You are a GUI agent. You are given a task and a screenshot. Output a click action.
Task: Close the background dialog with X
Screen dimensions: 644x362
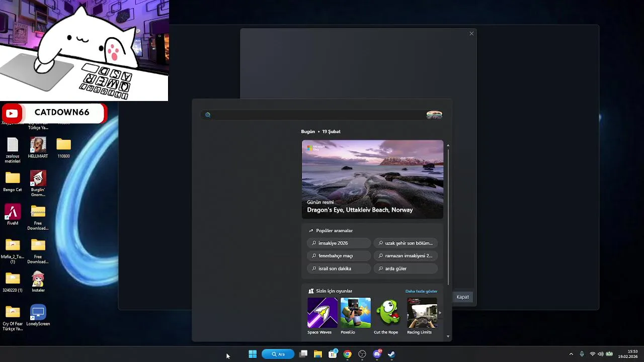pyautogui.click(x=471, y=34)
